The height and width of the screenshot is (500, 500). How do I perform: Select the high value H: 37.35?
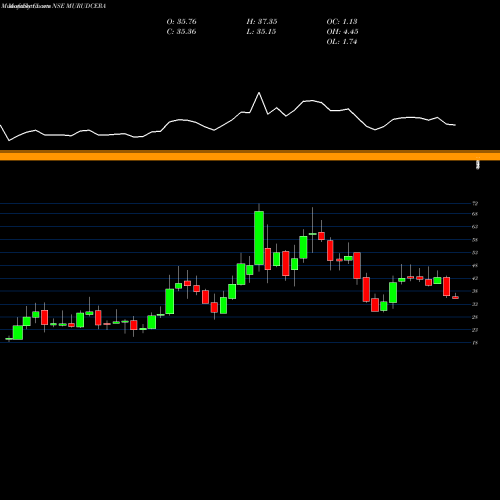tap(262, 22)
